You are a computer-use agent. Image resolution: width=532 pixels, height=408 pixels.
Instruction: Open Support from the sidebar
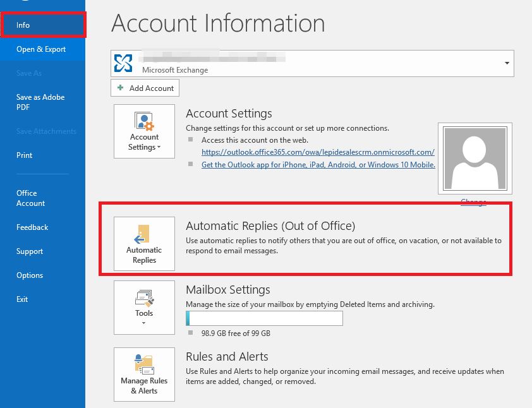tap(43, 251)
